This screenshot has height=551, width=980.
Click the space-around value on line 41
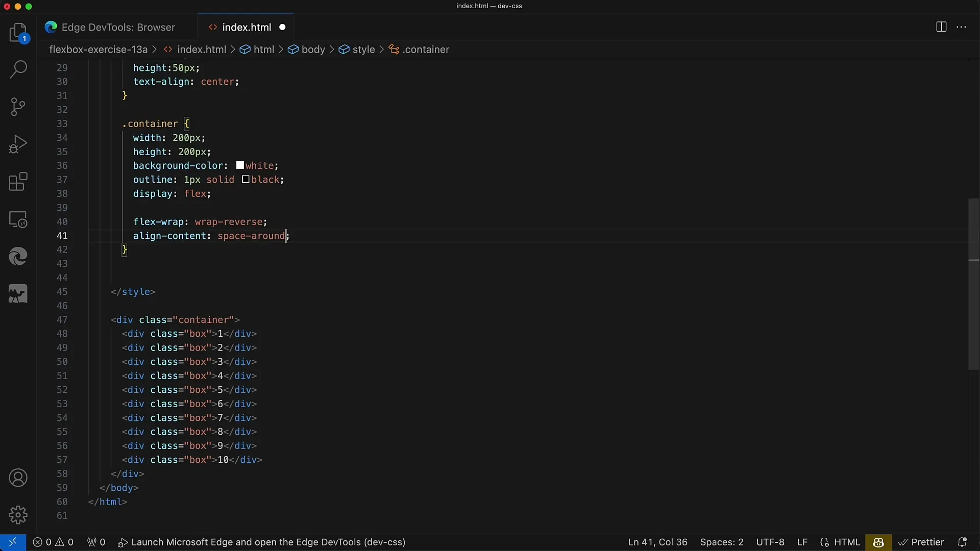251,236
